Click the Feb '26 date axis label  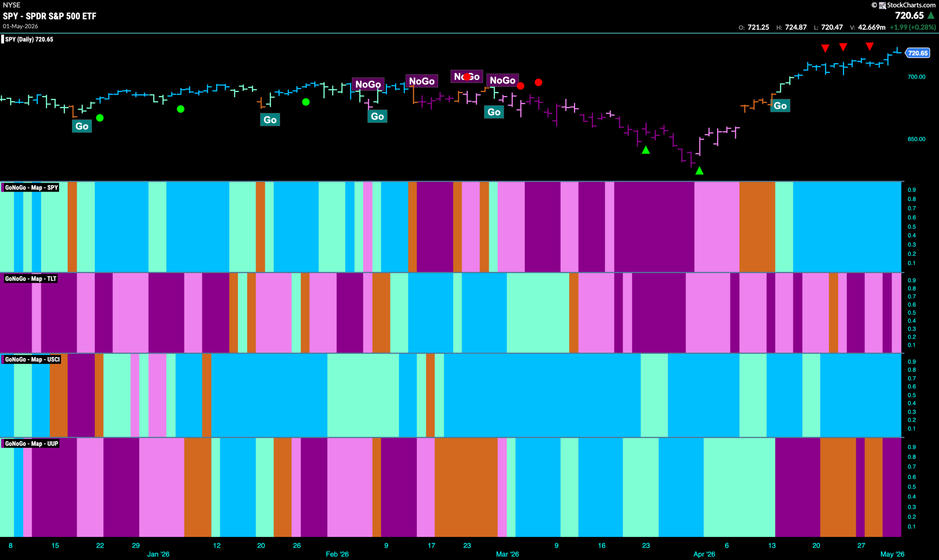(x=337, y=554)
